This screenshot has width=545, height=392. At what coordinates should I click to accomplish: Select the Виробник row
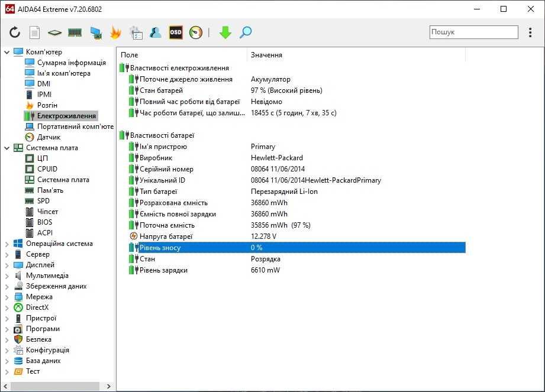[x=297, y=158]
